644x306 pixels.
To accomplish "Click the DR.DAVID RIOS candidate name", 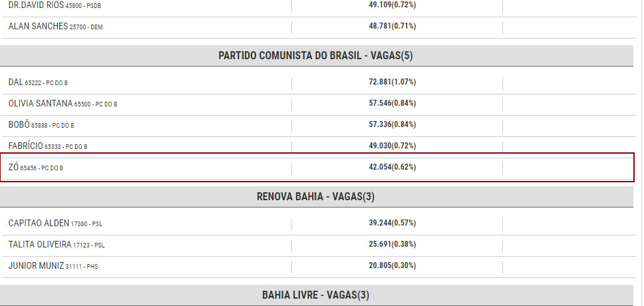I will pyautogui.click(x=37, y=5).
